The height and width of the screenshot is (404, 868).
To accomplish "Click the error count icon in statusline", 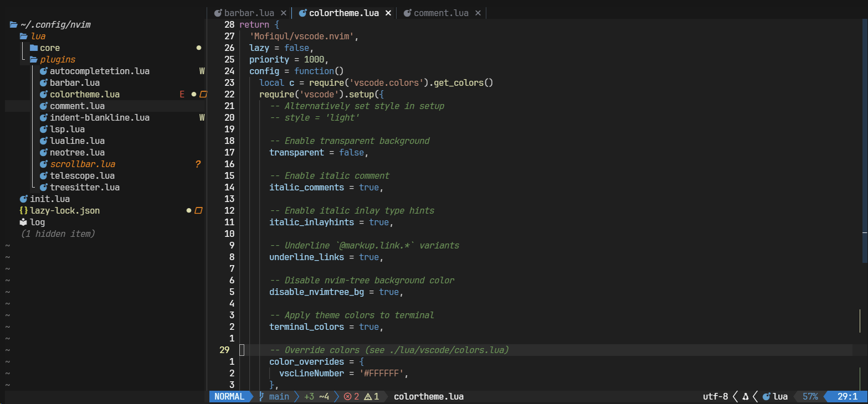I will coord(347,397).
